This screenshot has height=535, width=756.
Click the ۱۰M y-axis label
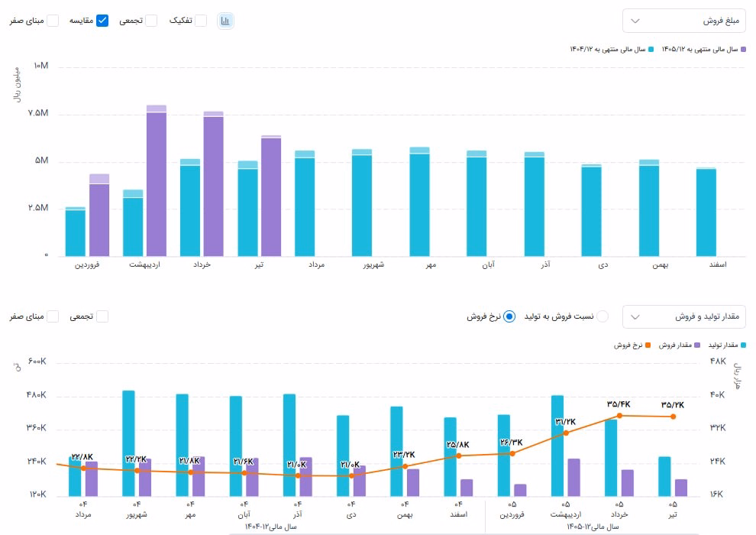[41, 66]
